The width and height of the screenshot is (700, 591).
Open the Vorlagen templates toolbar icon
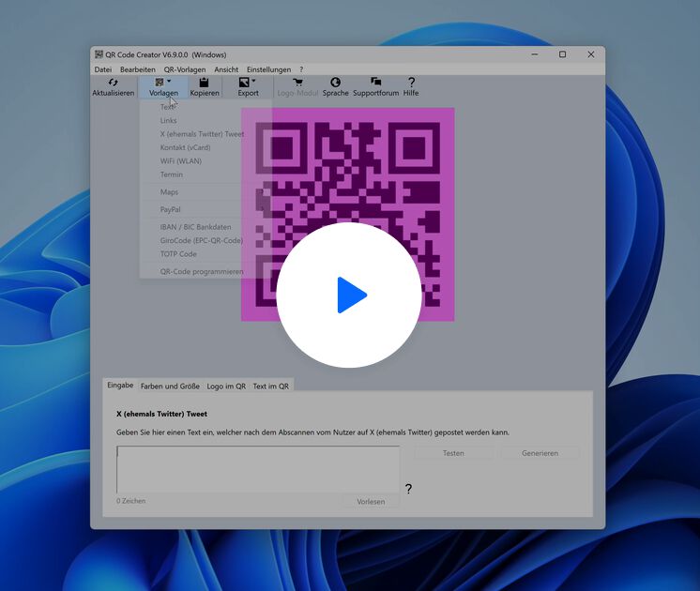click(160, 83)
